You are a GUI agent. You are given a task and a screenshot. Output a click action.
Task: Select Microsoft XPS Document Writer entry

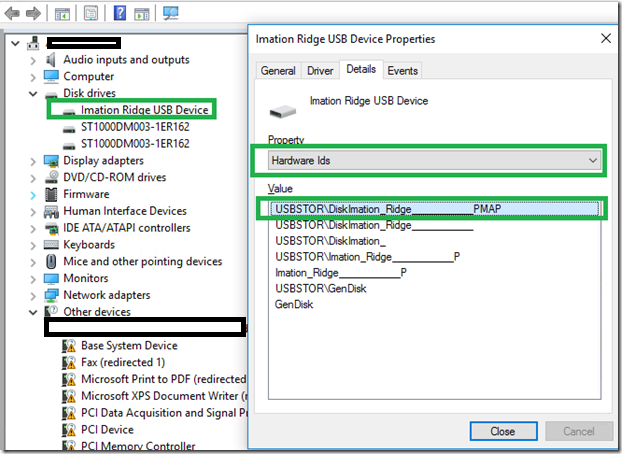[x=163, y=396]
